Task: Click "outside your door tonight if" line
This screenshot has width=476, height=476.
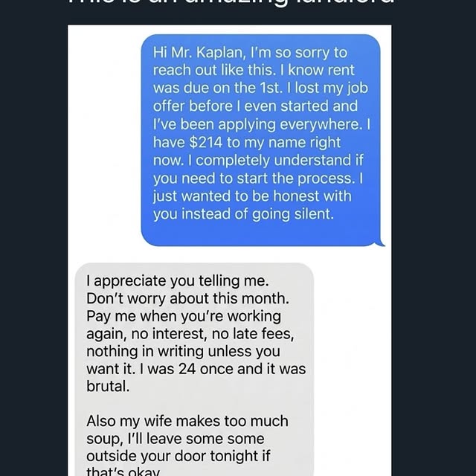Action: pos(181,455)
